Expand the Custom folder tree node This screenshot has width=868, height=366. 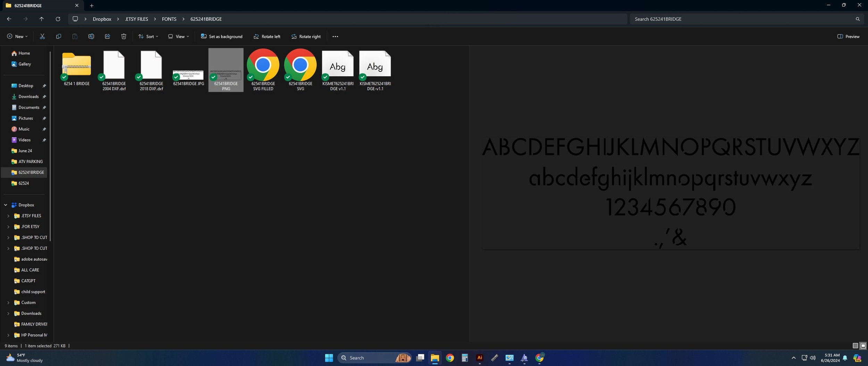tap(8, 303)
